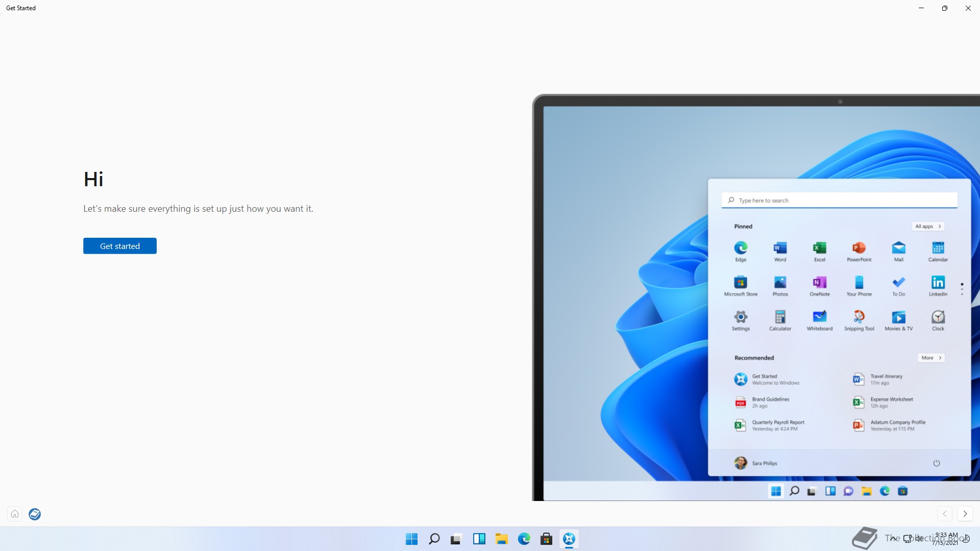Open Search from the taskbar
This screenshot has height=551, width=980.
(x=434, y=539)
